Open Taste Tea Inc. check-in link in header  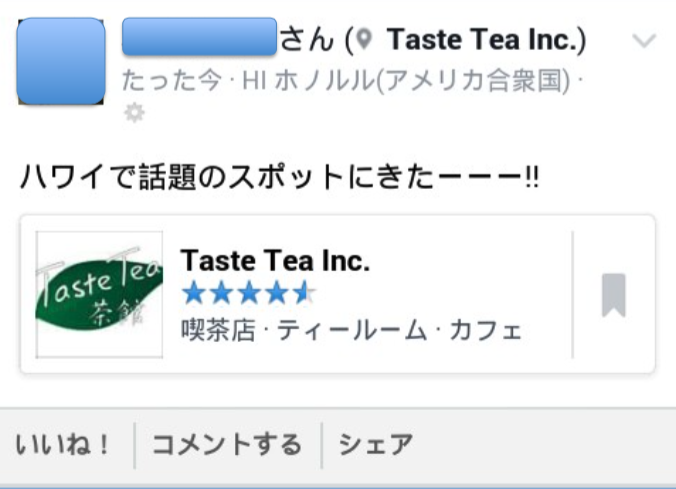pyautogui.click(x=486, y=40)
